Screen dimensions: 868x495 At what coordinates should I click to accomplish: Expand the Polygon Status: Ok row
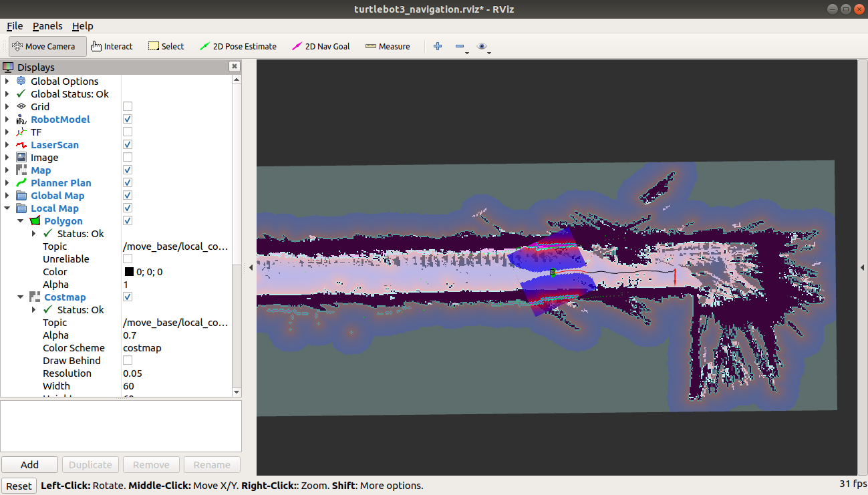(x=34, y=233)
